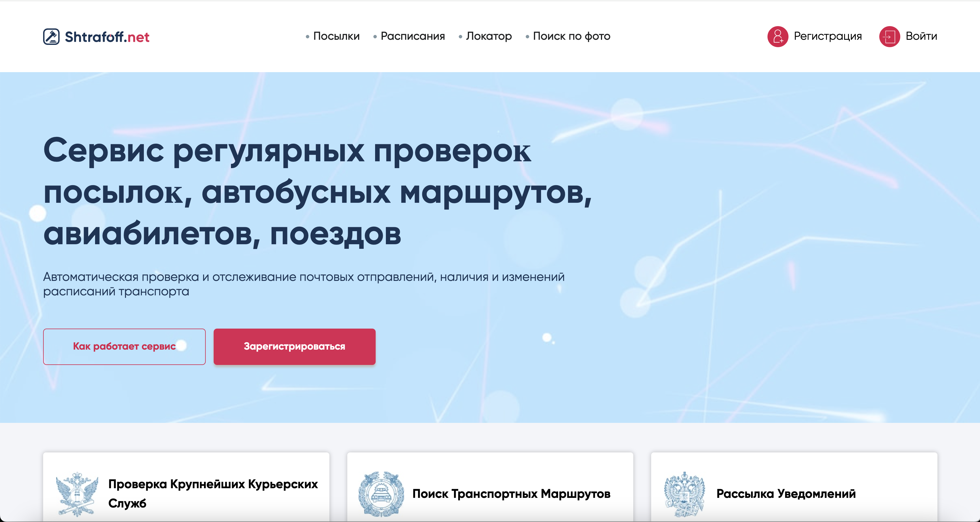Click the red login arrow icon

click(x=889, y=37)
